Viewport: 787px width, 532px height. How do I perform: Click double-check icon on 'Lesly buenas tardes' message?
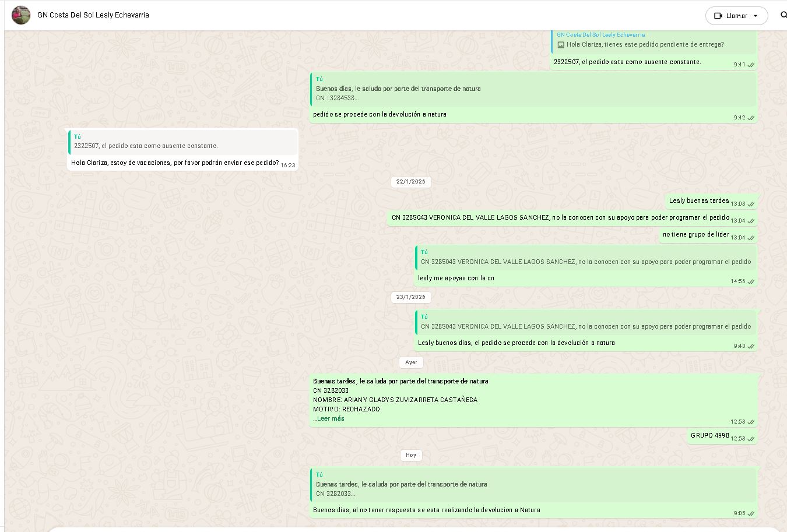click(x=751, y=204)
